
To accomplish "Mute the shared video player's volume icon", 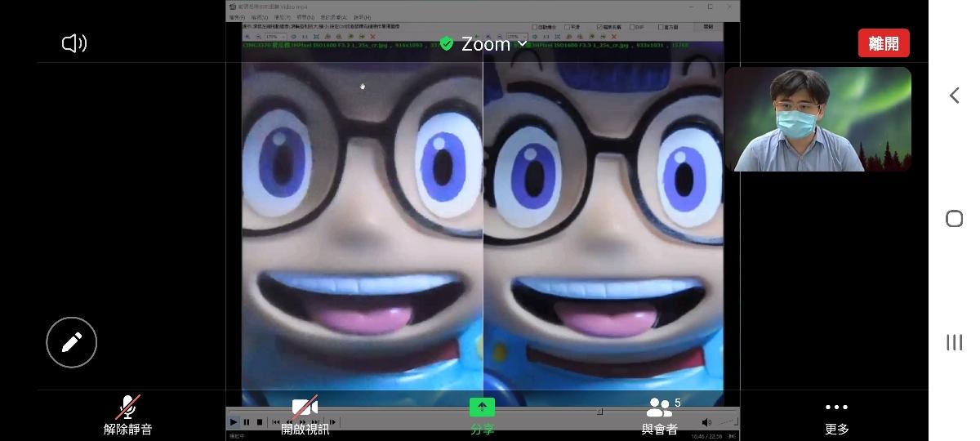I will 706,422.
